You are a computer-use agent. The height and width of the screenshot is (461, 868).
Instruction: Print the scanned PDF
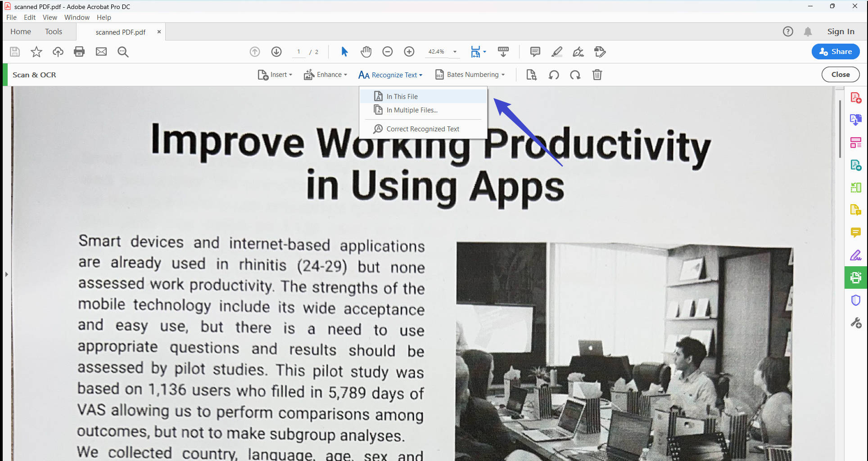pyautogui.click(x=79, y=51)
